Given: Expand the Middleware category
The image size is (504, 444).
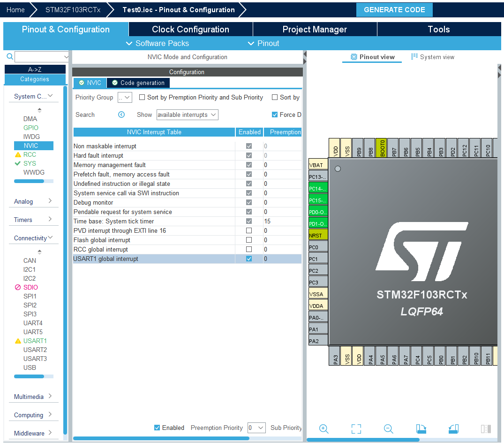Looking at the screenshot, I should point(33,433).
